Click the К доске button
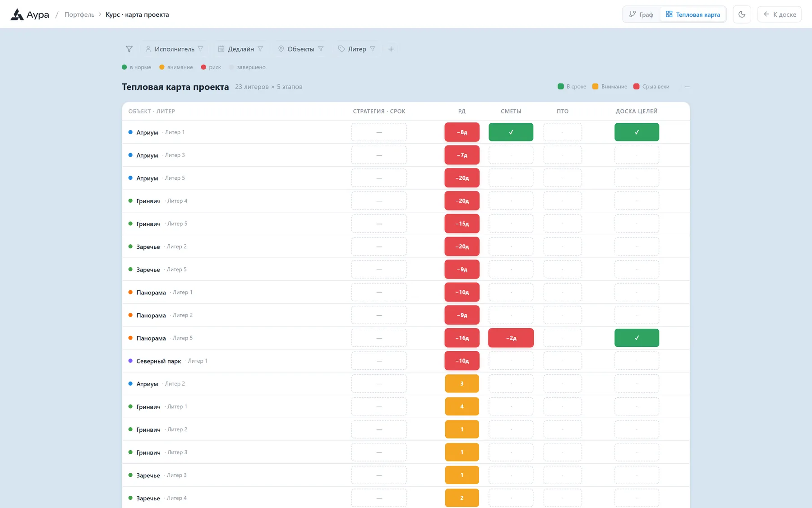 pyautogui.click(x=779, y=14)
